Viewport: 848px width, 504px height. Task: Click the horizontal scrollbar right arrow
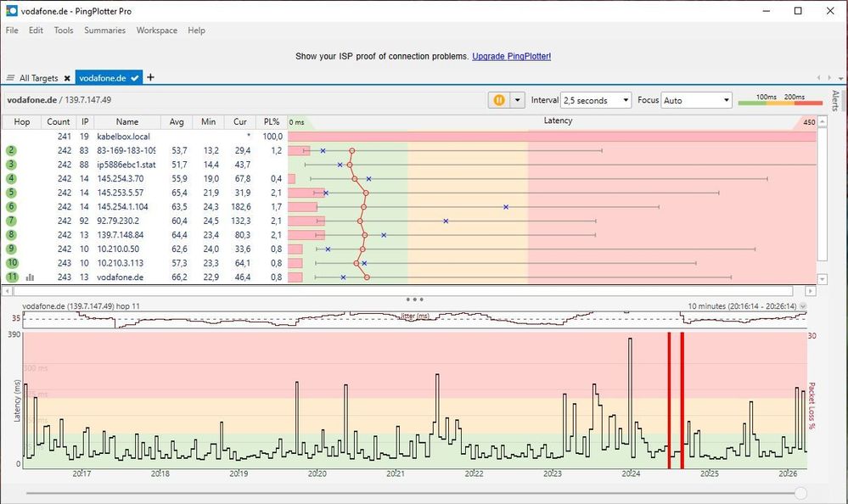[810, 291]
